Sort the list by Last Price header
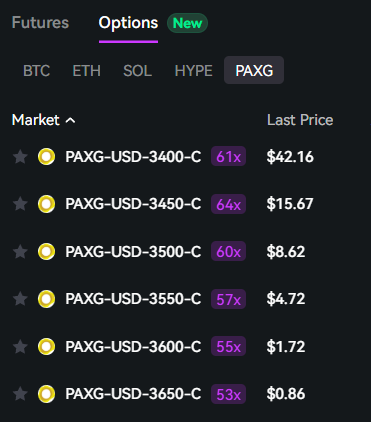Viewport: 371px width, 422px height. (300, 120)
